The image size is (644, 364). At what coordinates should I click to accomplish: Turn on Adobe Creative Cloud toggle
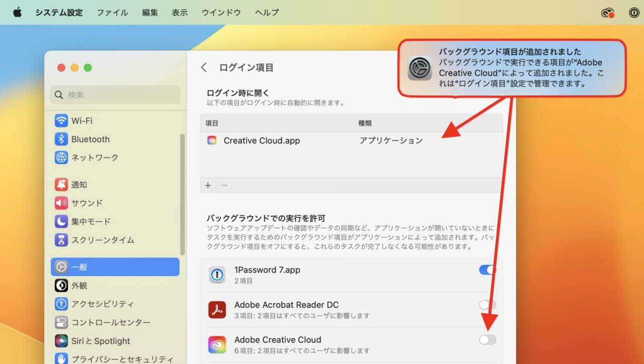tap(487, 340)
